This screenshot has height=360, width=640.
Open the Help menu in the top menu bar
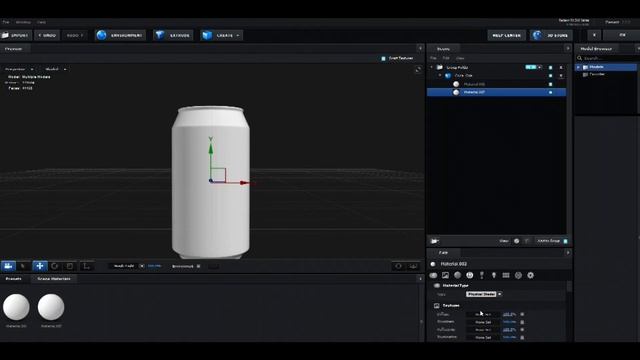[42, 22]
